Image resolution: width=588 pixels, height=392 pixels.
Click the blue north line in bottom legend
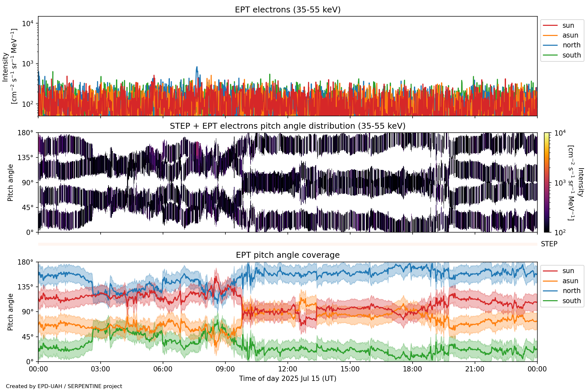point(550,291)
